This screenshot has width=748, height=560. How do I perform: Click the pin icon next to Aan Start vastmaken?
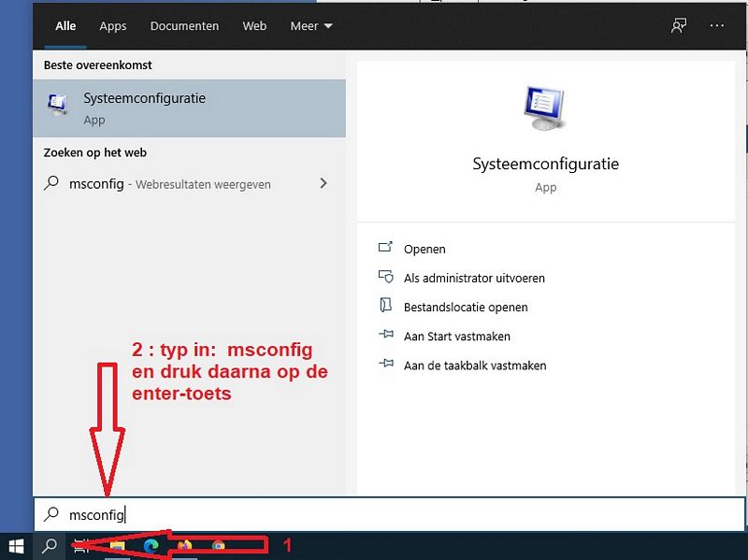click(386, 335)
